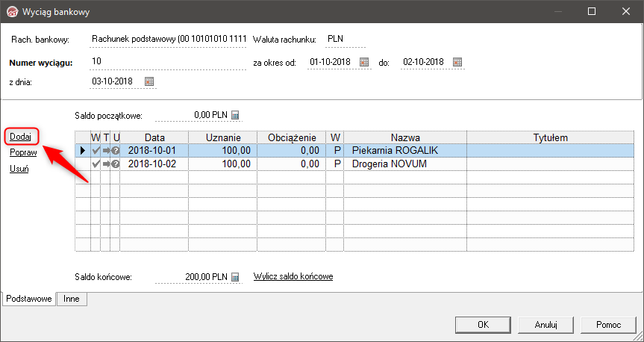Click the P cell in Piekarnia ROGALIK row

point(335,150)
